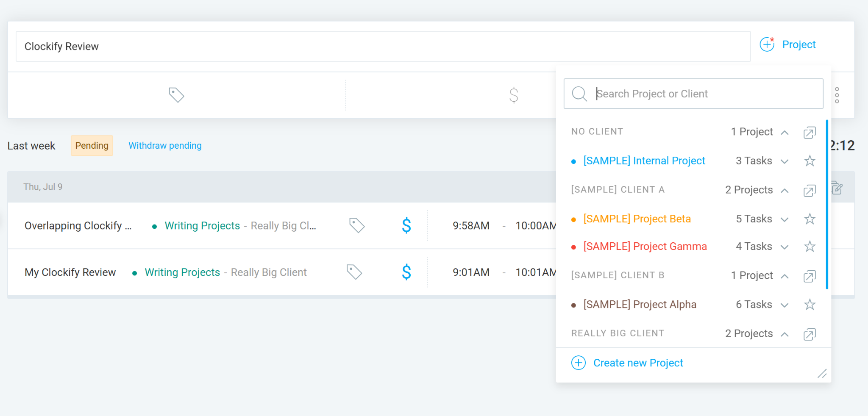Click the Last week label
The width and height of the screenshot is (868, 416).
(x=31, y=146)
